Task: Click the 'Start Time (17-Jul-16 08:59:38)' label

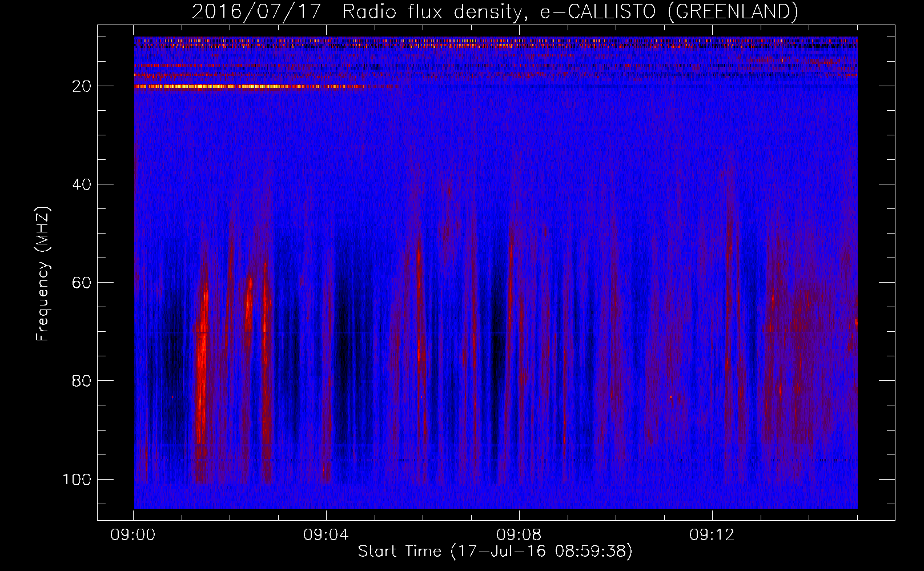Action: [495, 552]
